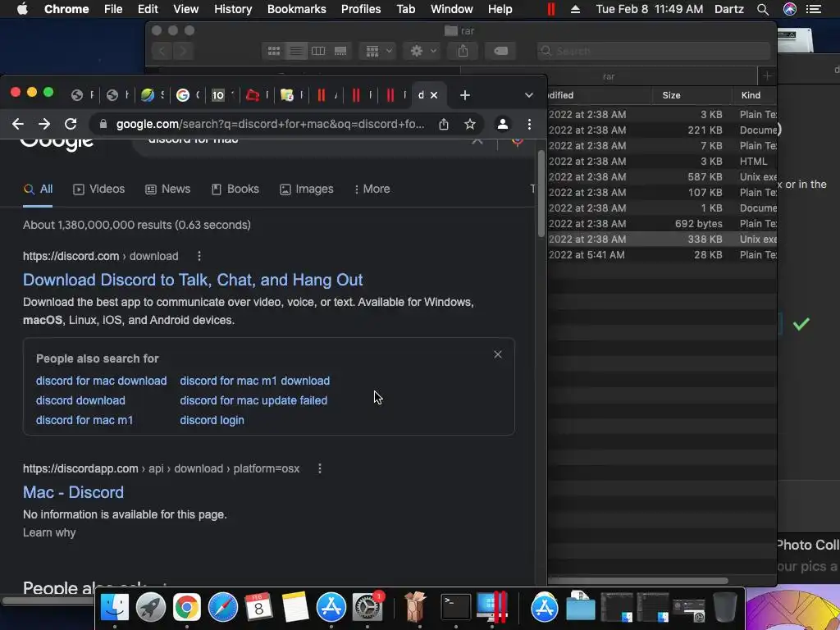The image size is (840, 630).
Task: Search discord for mac update failed
Action: (253, 400)
